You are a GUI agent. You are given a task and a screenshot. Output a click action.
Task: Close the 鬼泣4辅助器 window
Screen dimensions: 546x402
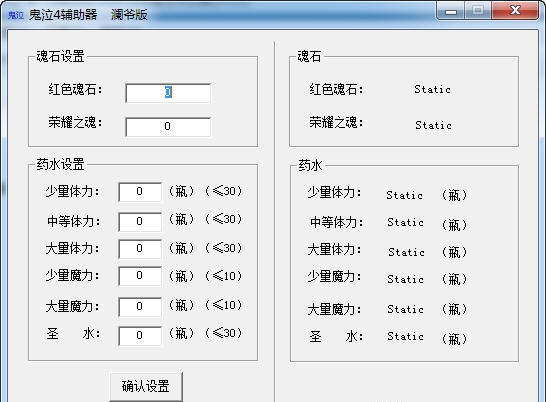515,10
